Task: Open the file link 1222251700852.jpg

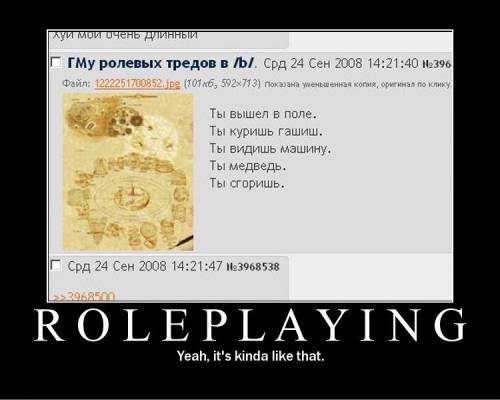Action: [138, 83]
